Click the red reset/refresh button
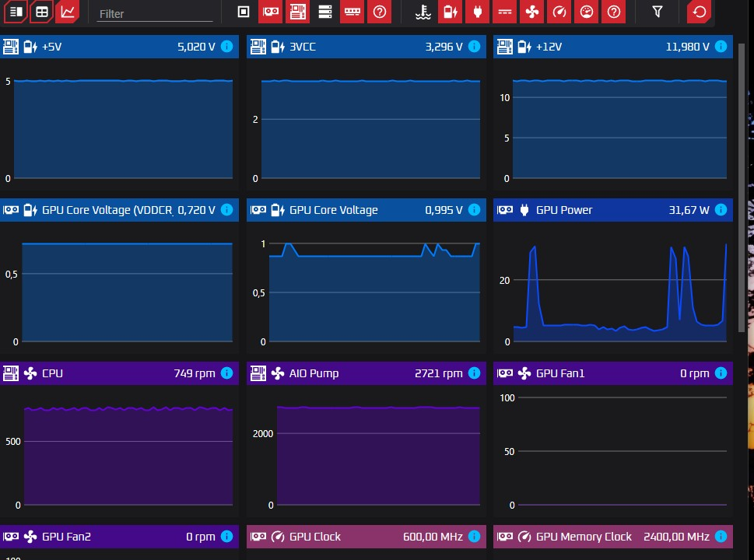The image size is (754, 560). tap(700, 12)
